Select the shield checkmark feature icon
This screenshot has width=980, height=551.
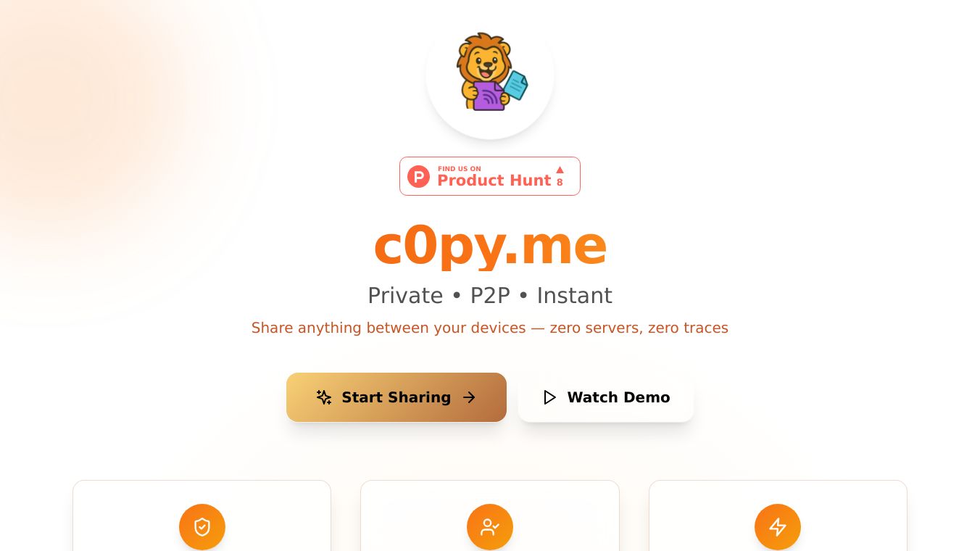[x=202, y=527]
